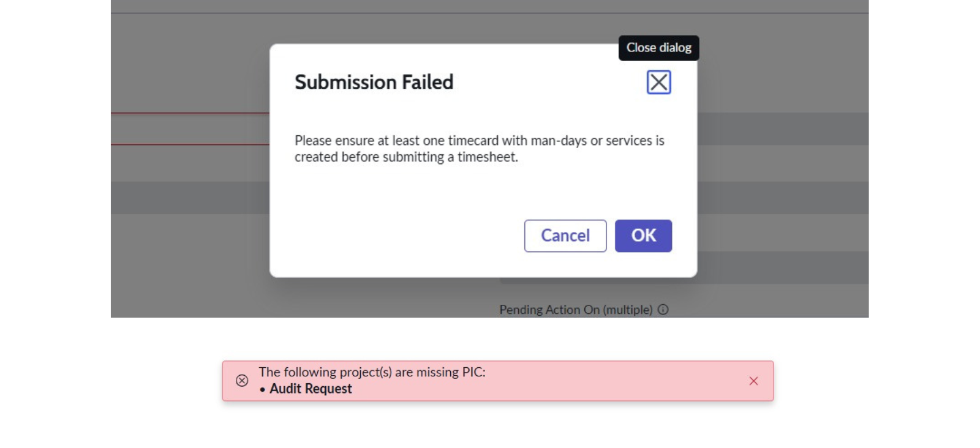The image size is (980, 448).
Task: Click the Cancel button
Action: click(565, 236)
